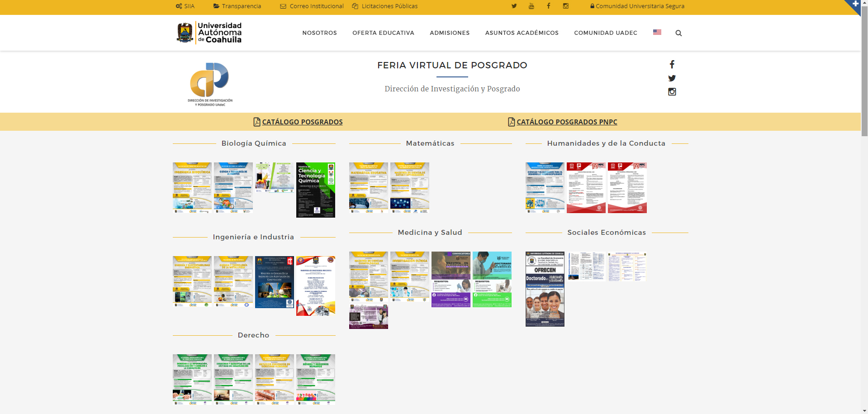The height and width of the screenshot is (414, 868).
Task: Open the NOSOTROS menu
Action: [x=319, y=33]
